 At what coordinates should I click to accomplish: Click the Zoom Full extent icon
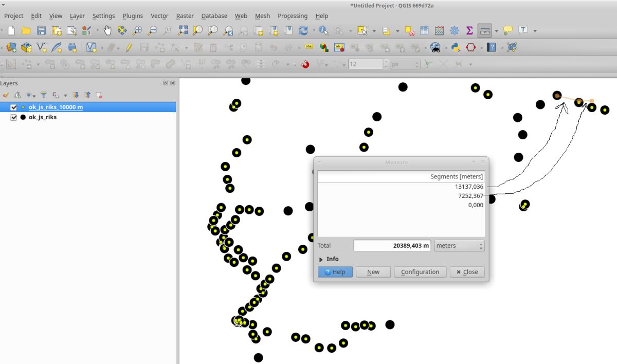[x=183, y=31]
